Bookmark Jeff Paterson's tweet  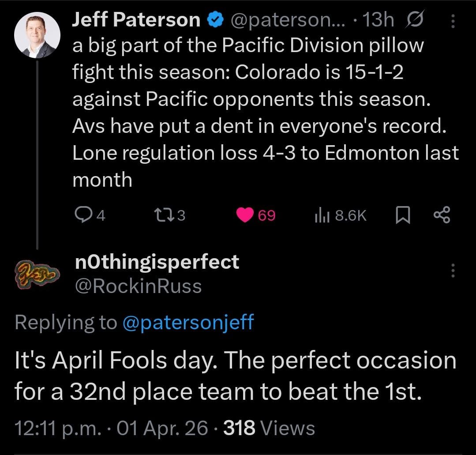401,215
